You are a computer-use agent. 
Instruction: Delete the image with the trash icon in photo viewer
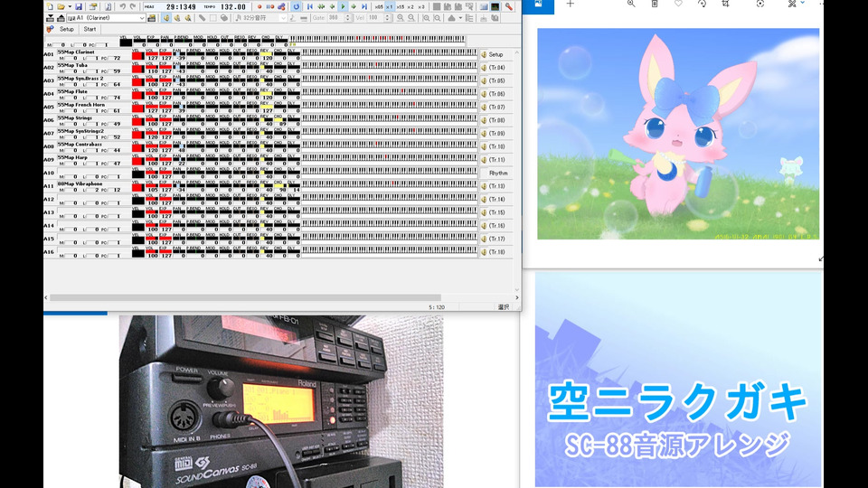[x=655, y=4]
